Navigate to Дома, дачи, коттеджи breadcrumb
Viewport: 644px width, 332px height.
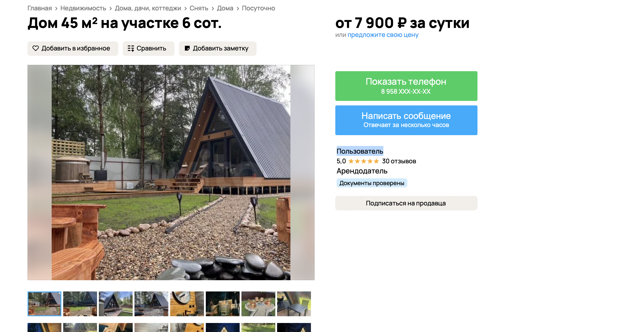coord(148,8)
